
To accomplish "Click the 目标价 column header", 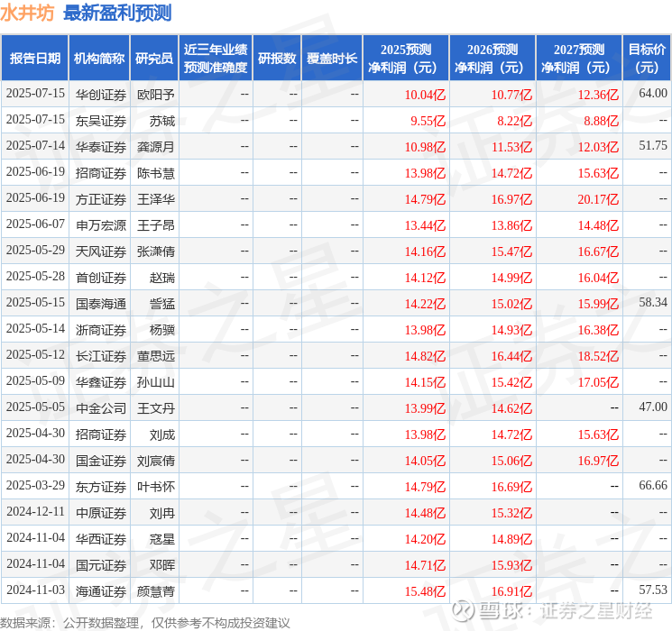I will (x=646, y=58).
